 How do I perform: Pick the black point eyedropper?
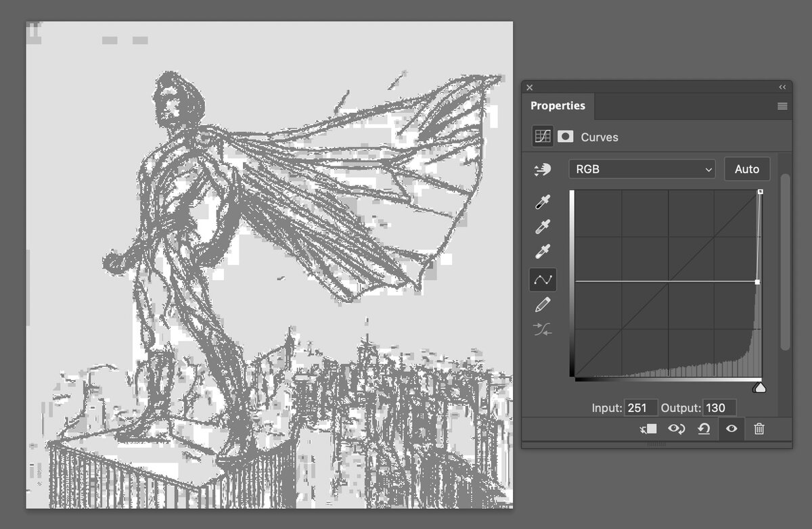543,202
